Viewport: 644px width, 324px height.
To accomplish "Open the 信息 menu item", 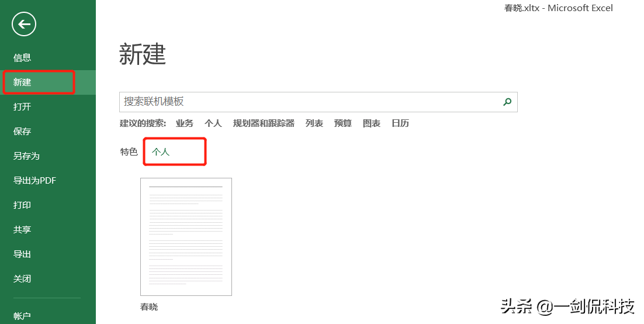I will tap(22, 57).
